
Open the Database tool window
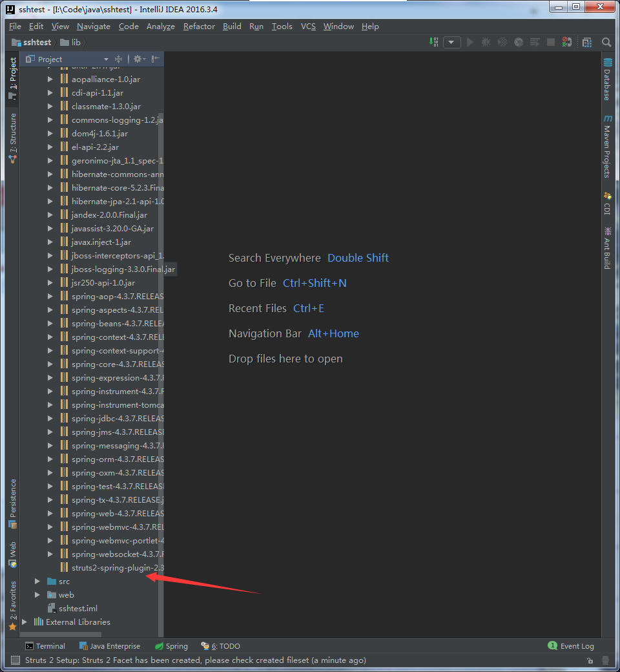(x=607, y=79)
